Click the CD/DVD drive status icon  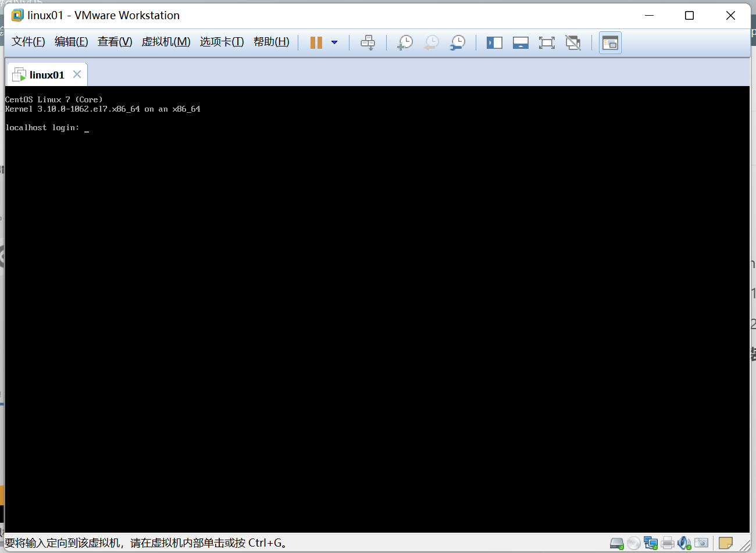tap(634, 543)
